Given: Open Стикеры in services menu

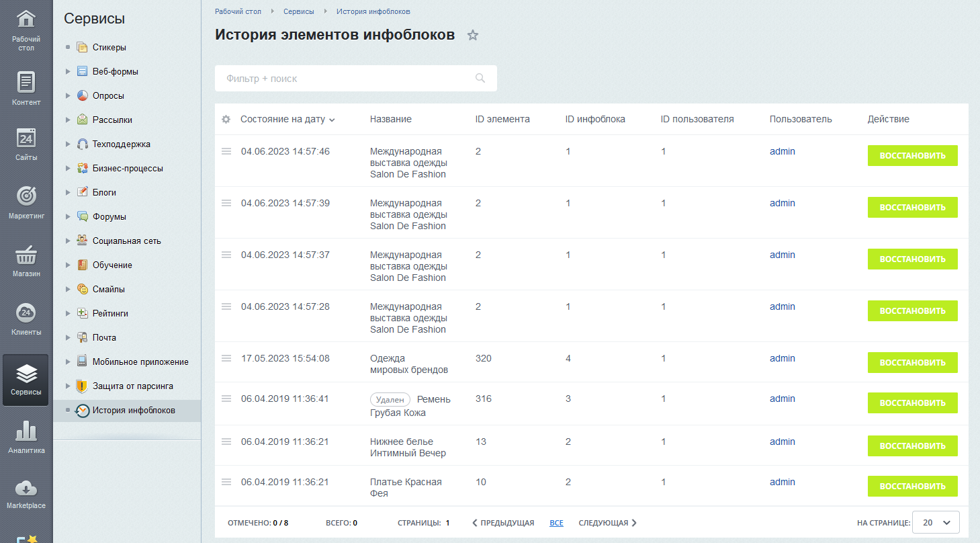Looking at the screenshot, I should 109,47.
